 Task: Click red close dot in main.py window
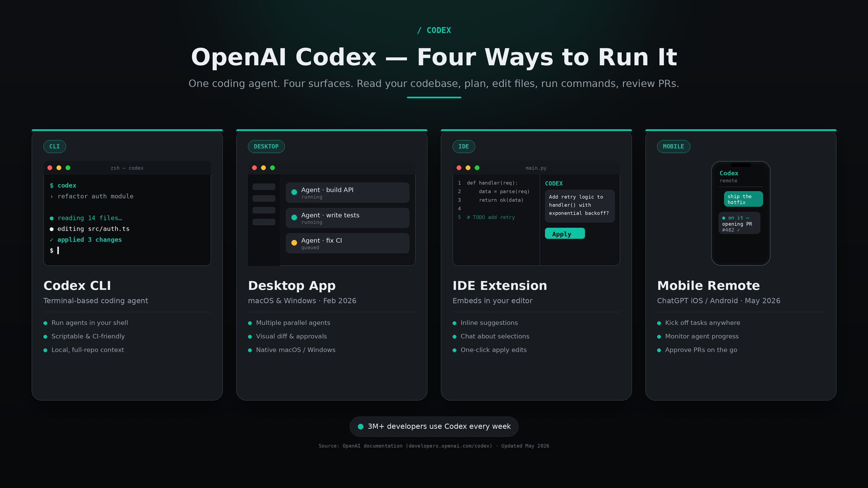coord(459,168)
